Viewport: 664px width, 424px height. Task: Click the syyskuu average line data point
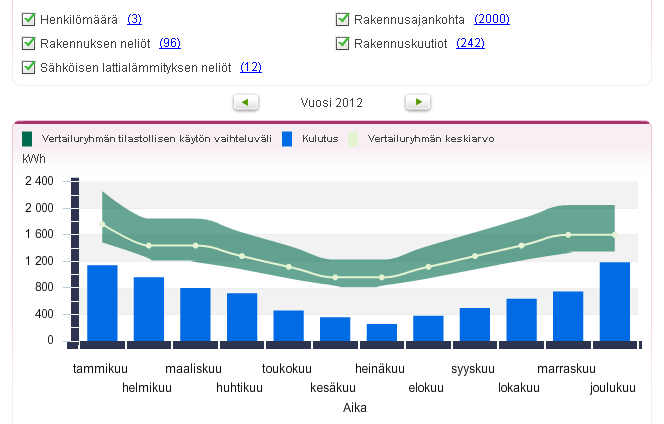[x=475, y=256]
